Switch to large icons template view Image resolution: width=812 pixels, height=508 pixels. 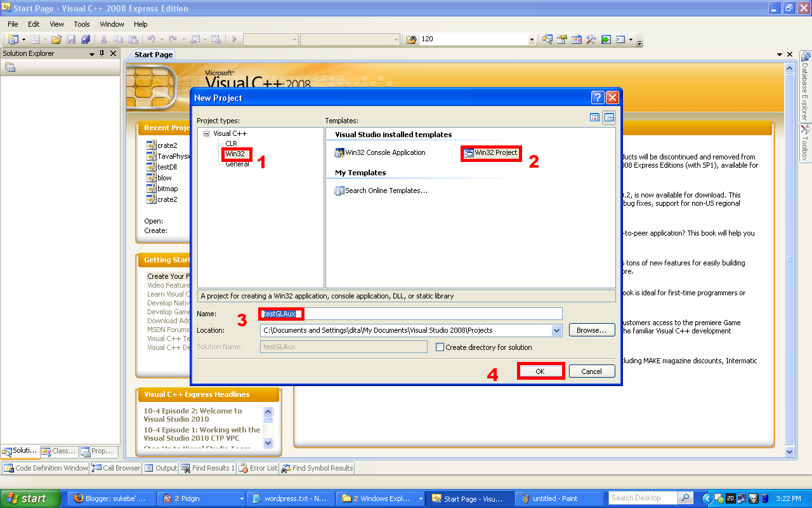click(x=594, y=117)
